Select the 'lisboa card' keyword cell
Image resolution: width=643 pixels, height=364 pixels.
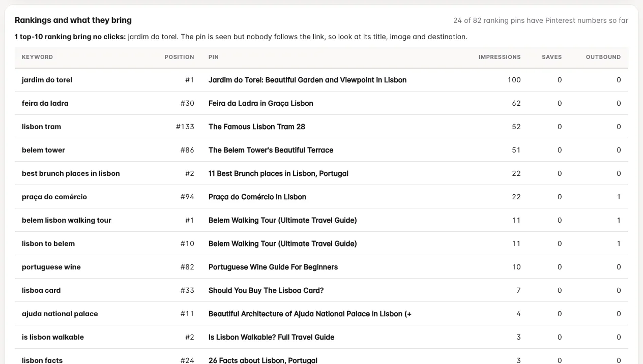pyautogui.click(x=41, y=290)
